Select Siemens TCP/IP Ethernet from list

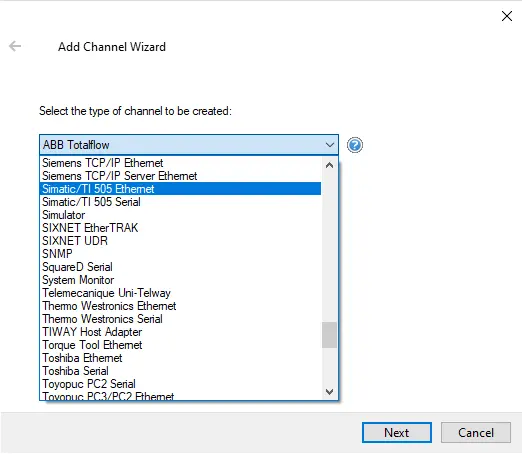tap(180, 163)
